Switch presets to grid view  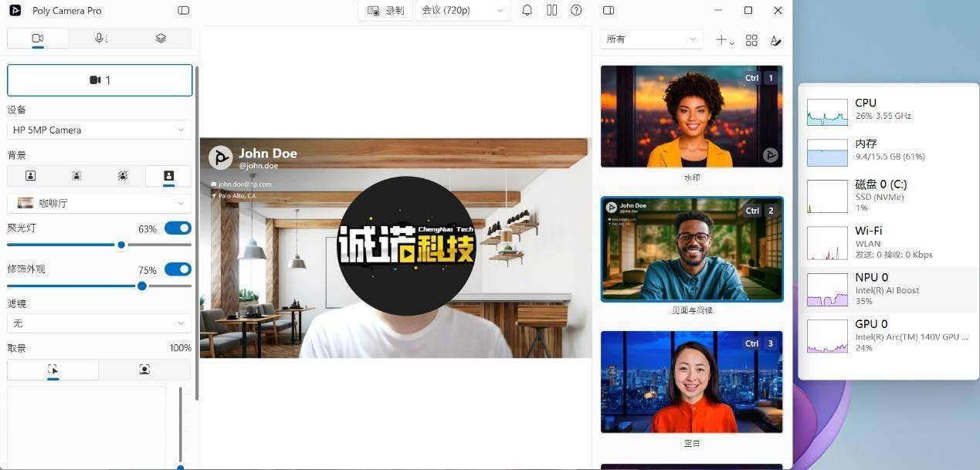(x=751, y=40)
